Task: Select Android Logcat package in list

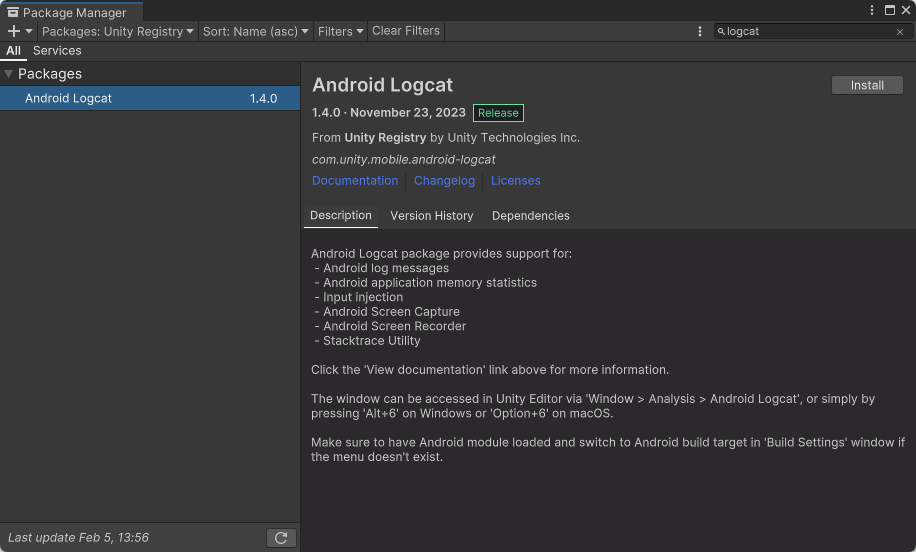Action: 150,98
